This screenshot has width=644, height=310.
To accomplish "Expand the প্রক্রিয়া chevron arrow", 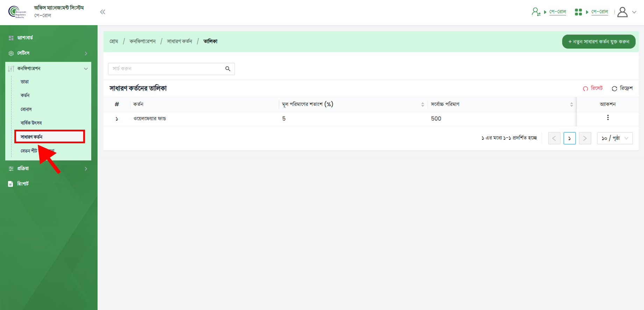I will [x=86, y=169].
